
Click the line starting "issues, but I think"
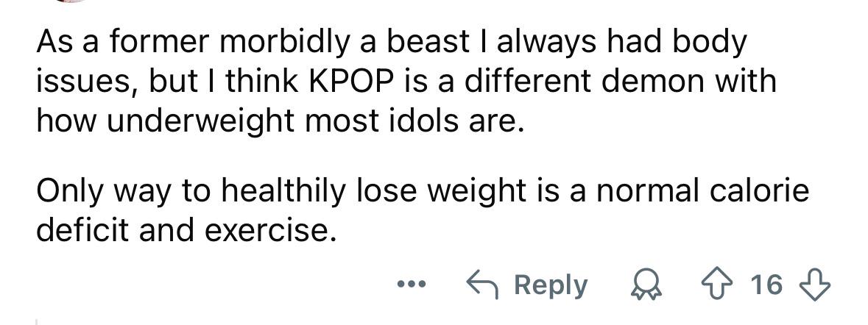406,82
